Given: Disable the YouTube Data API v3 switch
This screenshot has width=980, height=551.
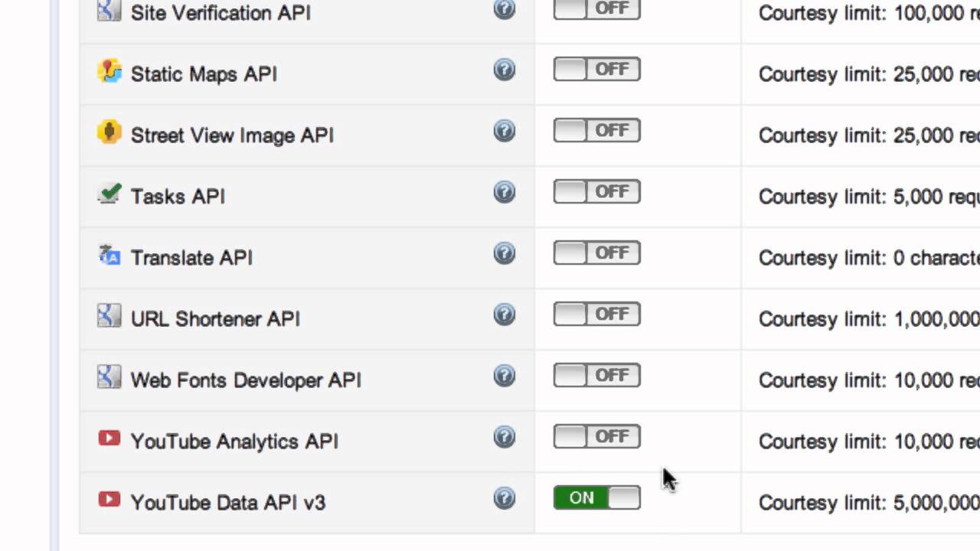Looking at the screenshot, I should point(596,498).
